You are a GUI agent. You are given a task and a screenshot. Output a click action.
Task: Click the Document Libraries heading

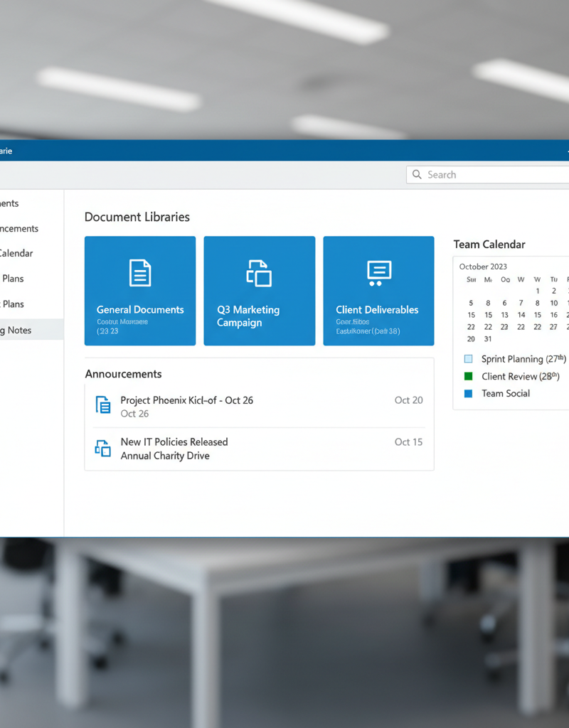coord(137,217)
